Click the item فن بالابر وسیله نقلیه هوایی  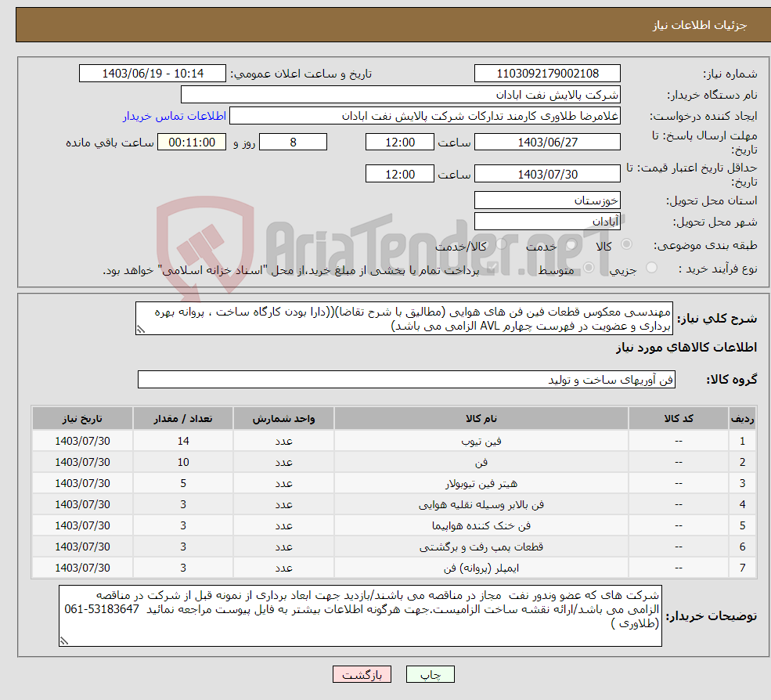[481, 505]
